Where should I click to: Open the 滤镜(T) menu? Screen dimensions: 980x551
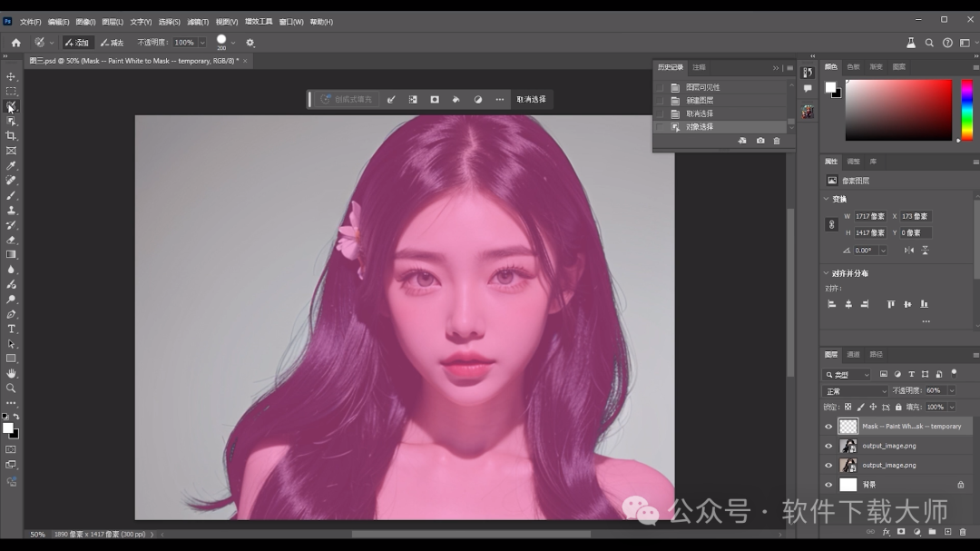(x=198, y=22)
